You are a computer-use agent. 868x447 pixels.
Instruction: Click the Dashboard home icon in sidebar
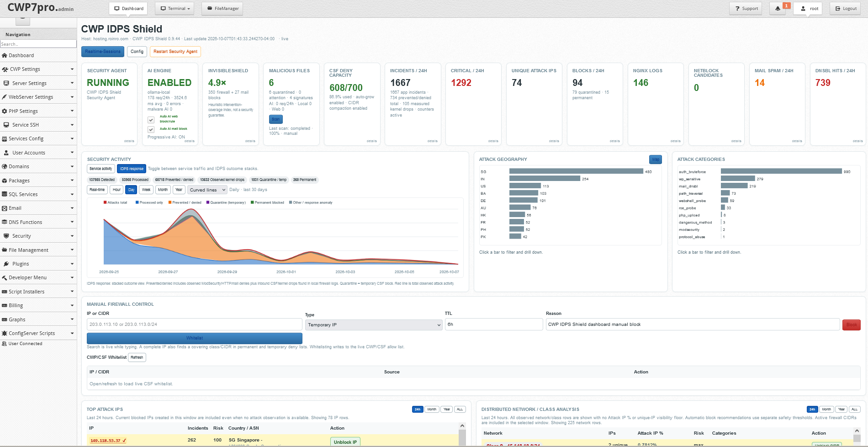point(5,55)
